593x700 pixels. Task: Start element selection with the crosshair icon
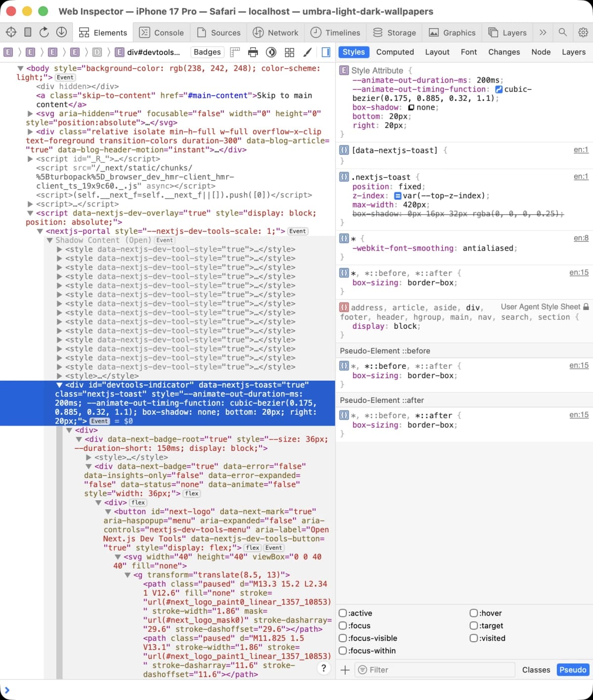[x=11, y=32]
